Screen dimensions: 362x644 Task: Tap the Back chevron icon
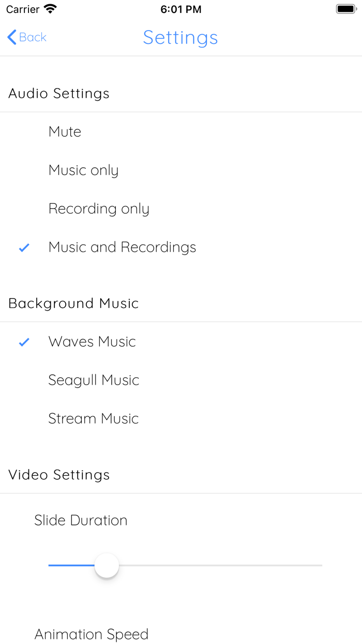click(x=12, y=37)
